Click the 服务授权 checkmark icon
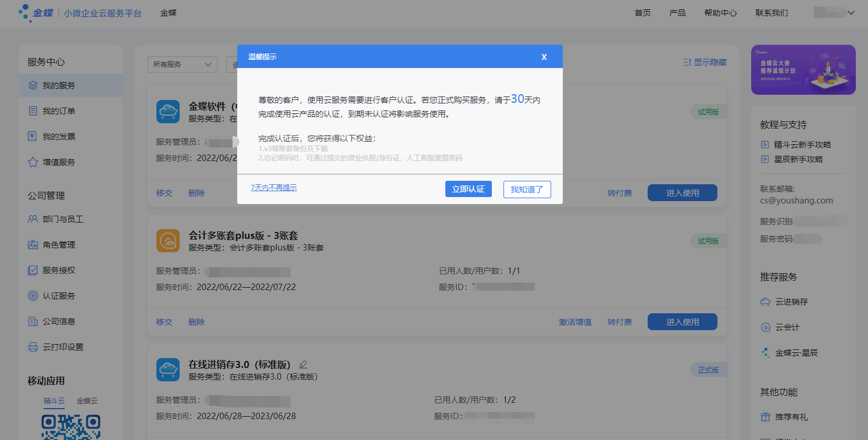 click(33, 270)
